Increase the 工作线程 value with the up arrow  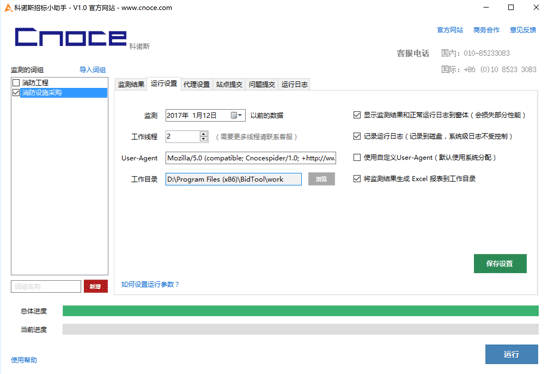coord(204,134)
